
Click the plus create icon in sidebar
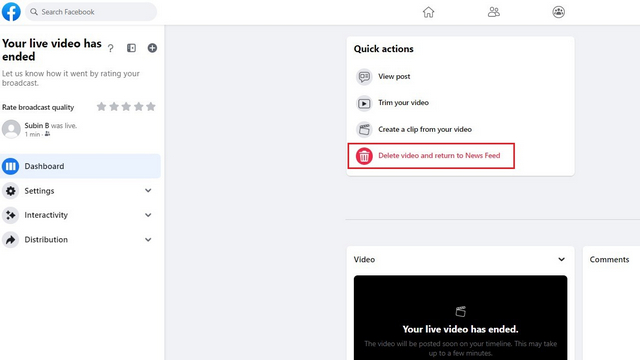point(152,48)
